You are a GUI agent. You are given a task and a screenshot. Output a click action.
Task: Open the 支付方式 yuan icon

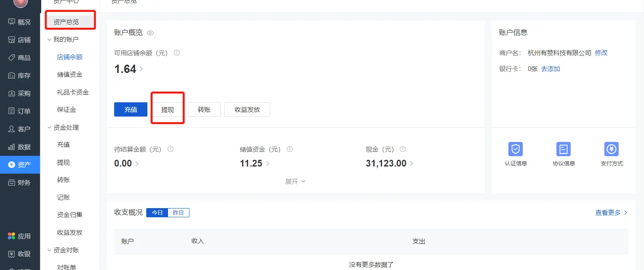coord(611,149)
